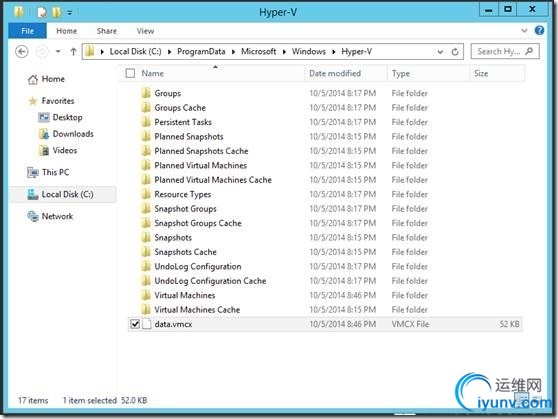Open Explorer help question mark icon
Screen dimensions: 558x419
539,31
